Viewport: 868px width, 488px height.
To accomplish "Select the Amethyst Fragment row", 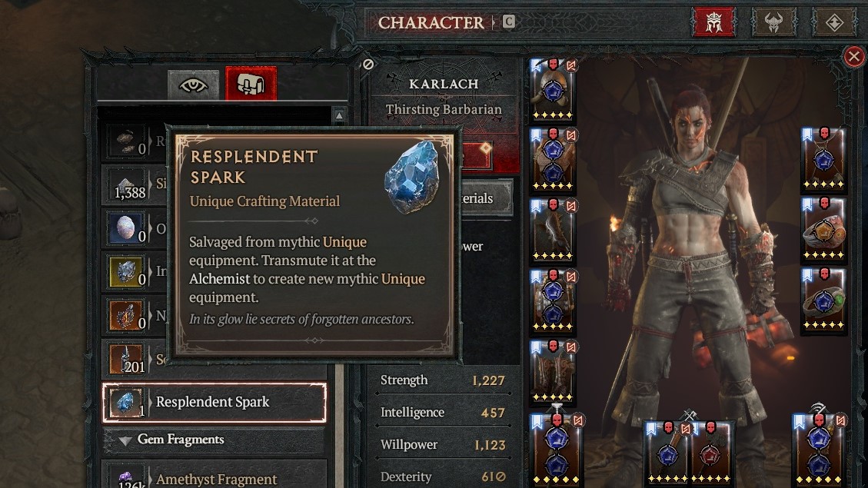I will tap(215, 476).
